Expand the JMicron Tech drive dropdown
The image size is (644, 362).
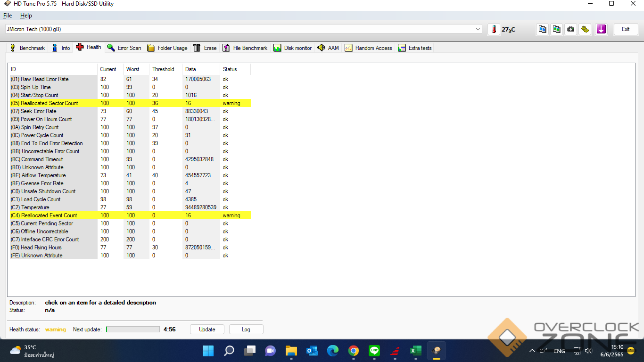pos(478,29)
